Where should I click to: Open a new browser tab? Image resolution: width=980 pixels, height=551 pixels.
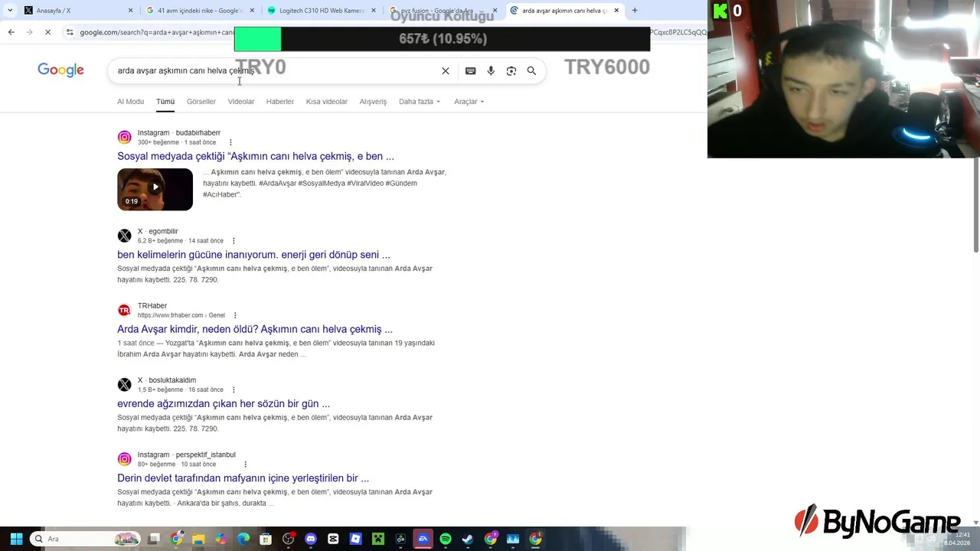coord(635,11)
